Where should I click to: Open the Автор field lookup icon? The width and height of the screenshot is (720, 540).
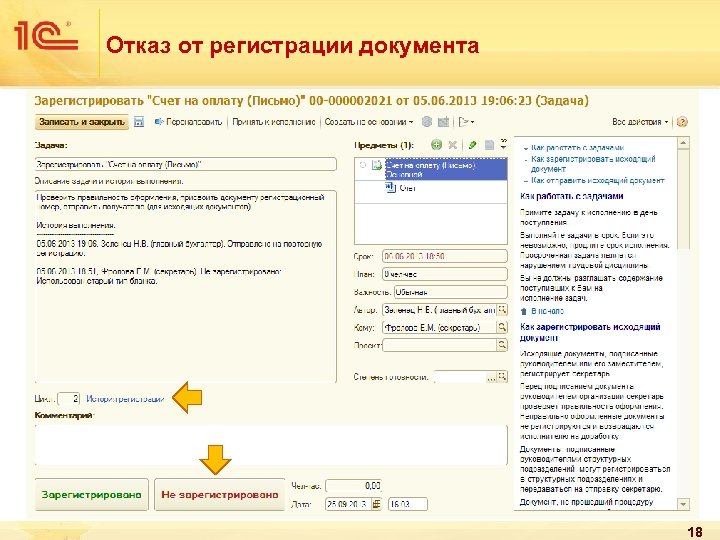point(502,310)
